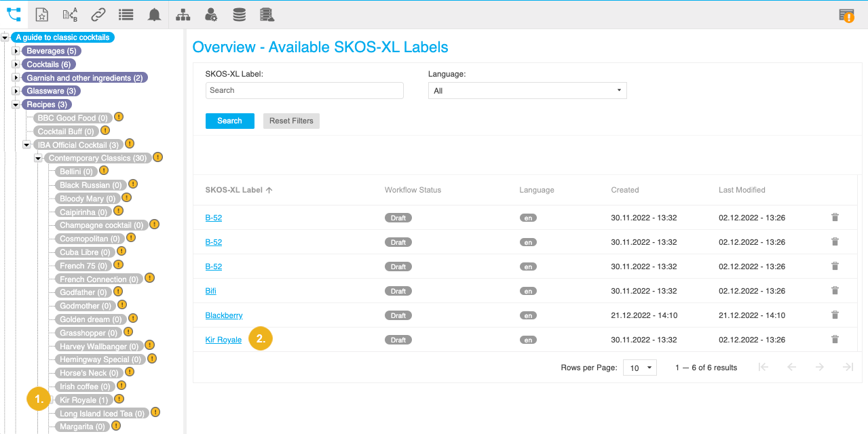Screen dimensions: 868x434
Task: Delete the Blackberry entry with trash icon
Action: click(x=835, y=315)
